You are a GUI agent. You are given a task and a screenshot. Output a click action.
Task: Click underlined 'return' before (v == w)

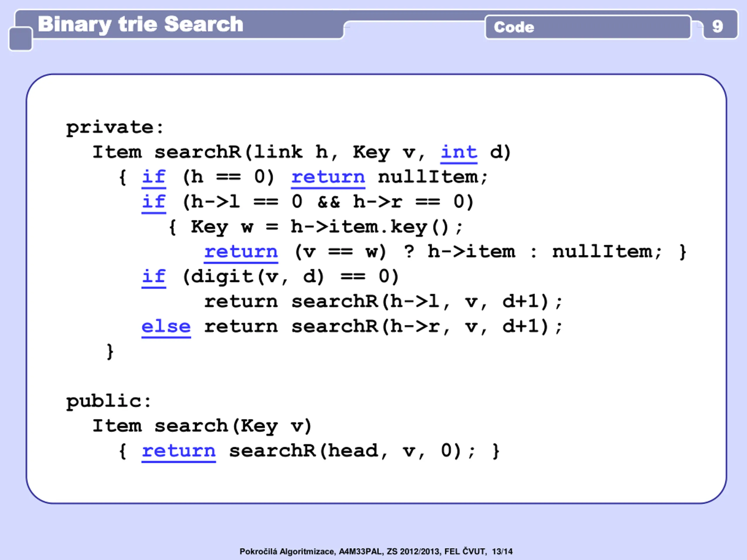point(241,252)
